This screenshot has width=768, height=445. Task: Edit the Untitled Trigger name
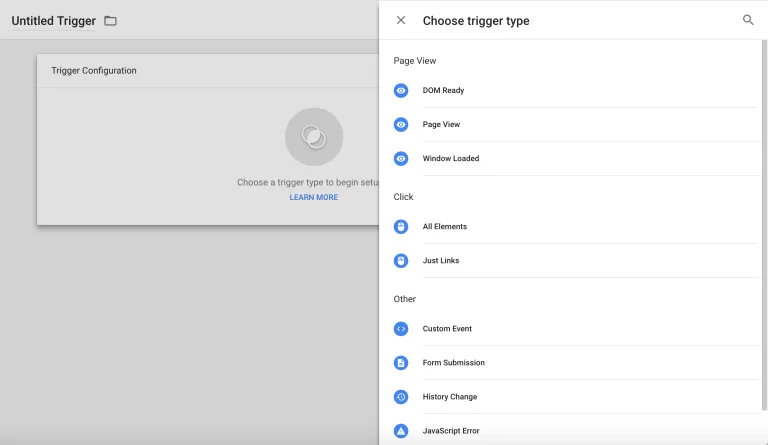(x=53, y=21)
